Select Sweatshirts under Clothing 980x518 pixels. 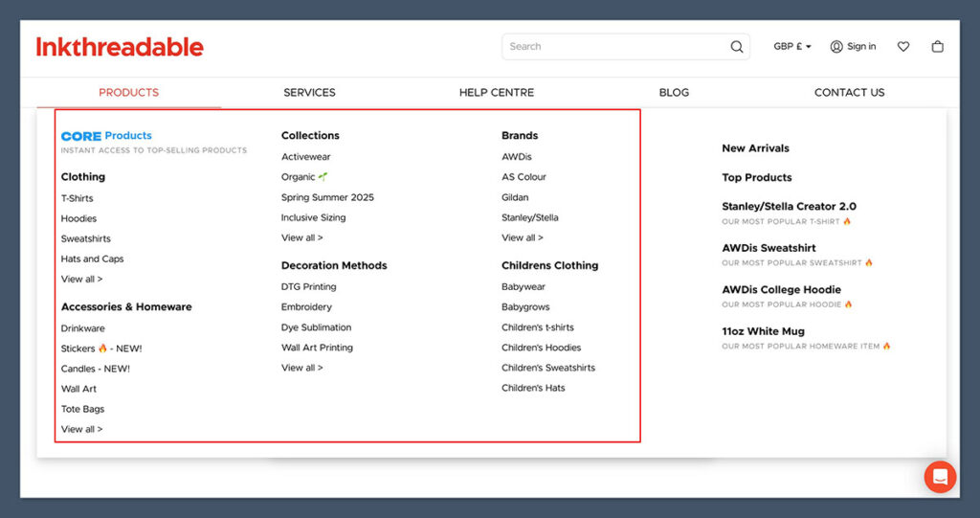click(85, 238)
